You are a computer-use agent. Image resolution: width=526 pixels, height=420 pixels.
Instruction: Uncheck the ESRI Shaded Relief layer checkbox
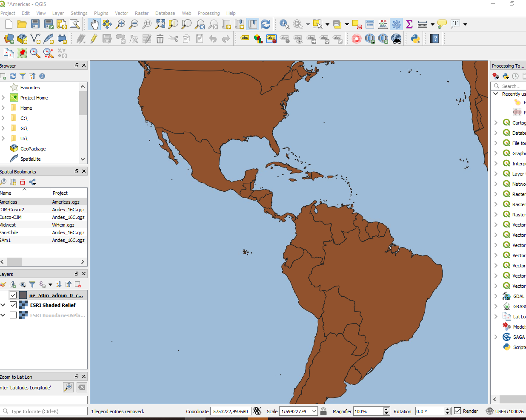tap(13, 305)
